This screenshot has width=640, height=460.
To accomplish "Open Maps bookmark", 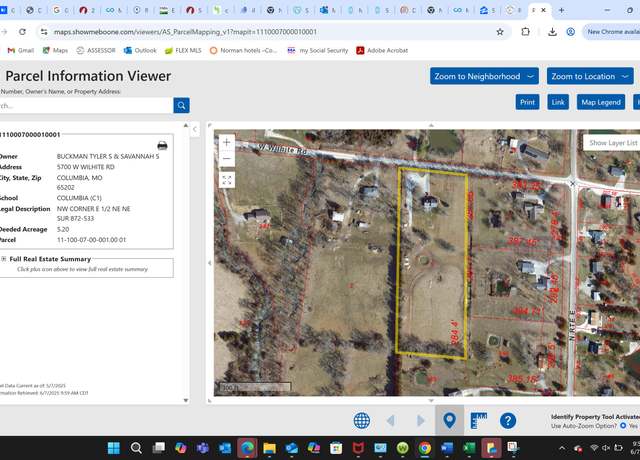I will [56, 51].
